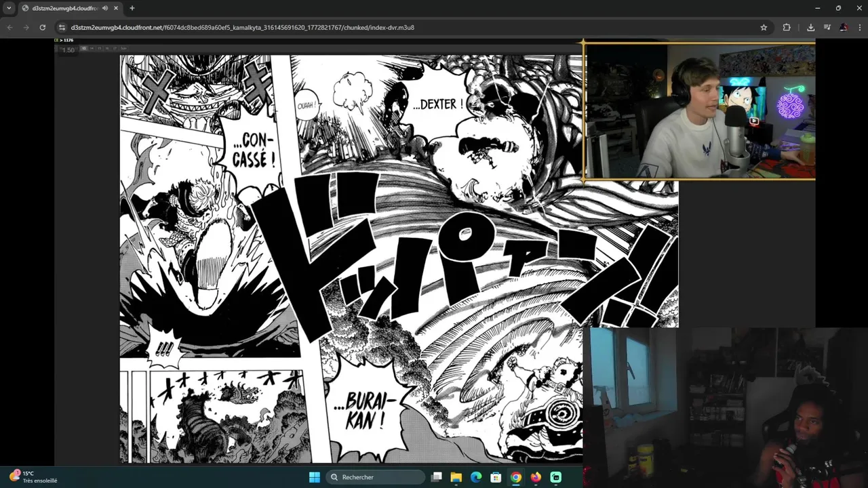
Task: Minimize the Chrome window
Action: tap(817, 8)
